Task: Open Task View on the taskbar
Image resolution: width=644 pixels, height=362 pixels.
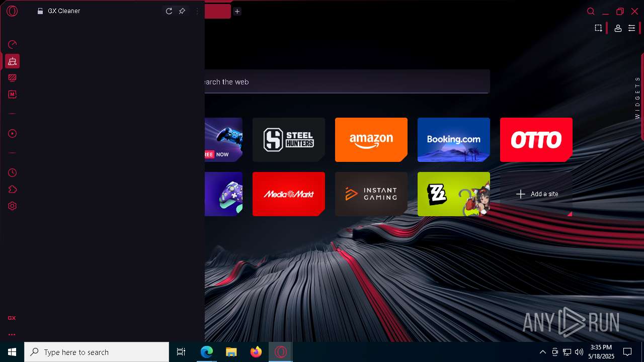Action: pos(181,352)
